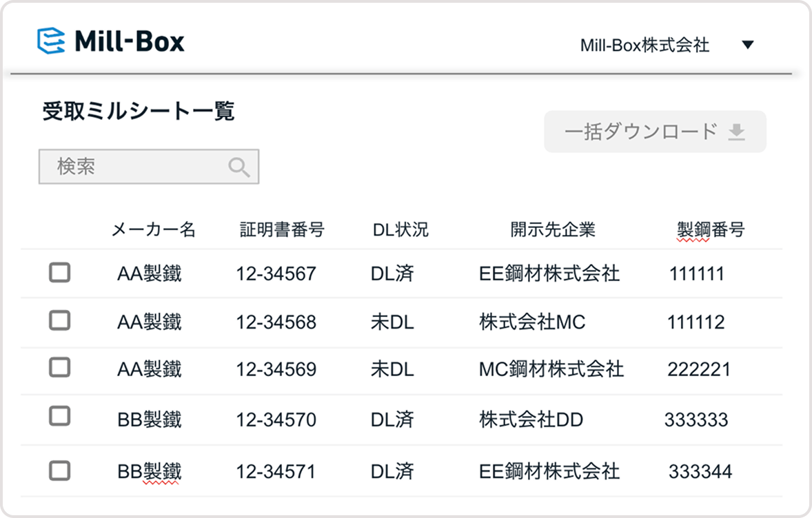This screenshot has width=812, height=518.
Task: Select certificate number 12-34568
Action: (x=276, y=322)
